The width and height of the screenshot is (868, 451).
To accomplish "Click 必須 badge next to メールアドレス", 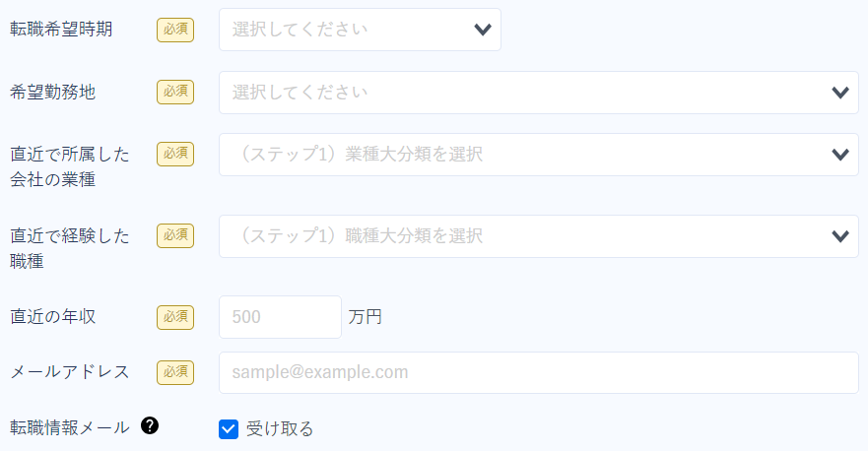I will (175, 372).
